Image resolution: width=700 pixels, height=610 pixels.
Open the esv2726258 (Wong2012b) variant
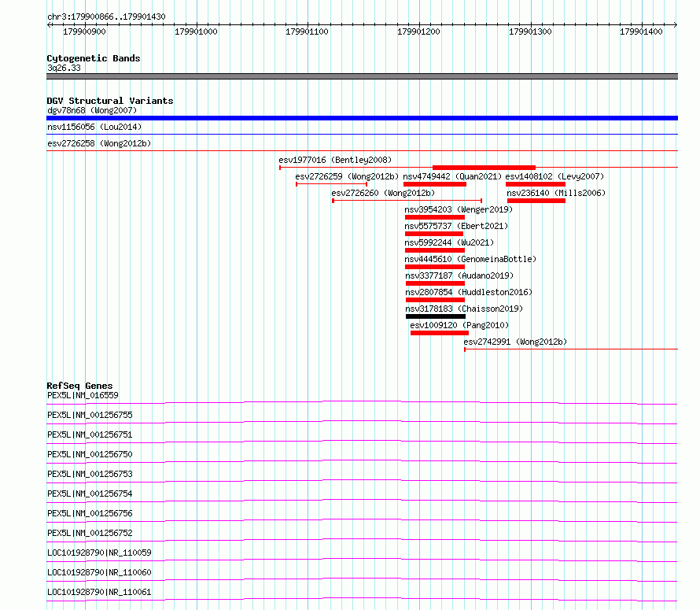[99, 143]
